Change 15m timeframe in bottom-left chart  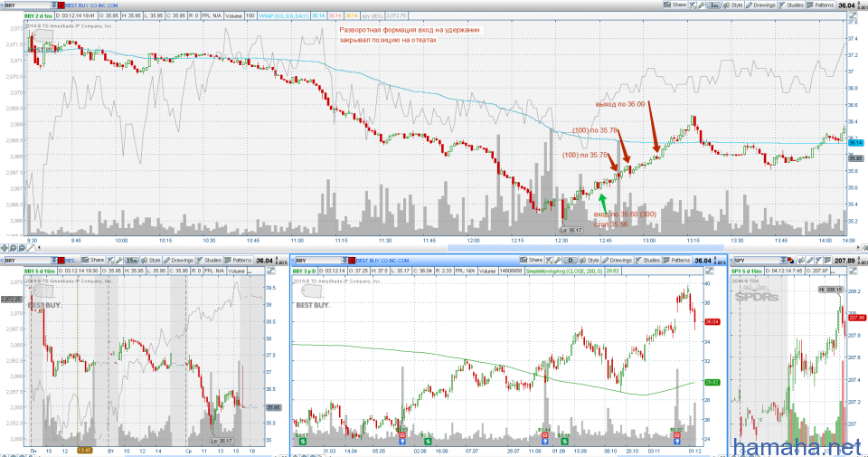131,260
